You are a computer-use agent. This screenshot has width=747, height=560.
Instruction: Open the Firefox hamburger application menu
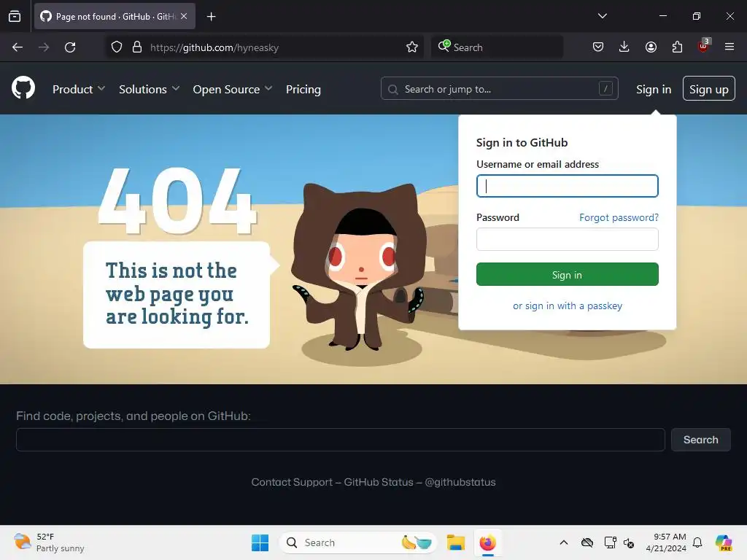point(729,47)
